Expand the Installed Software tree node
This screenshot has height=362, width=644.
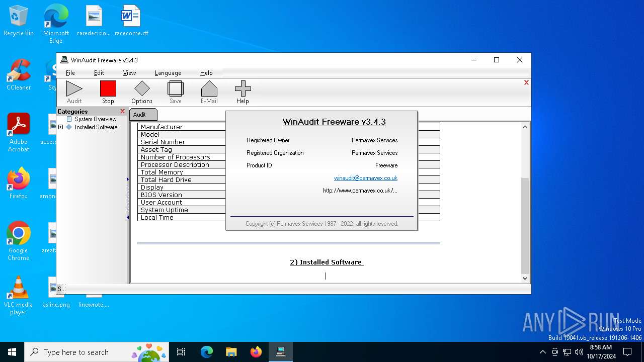click(x=61, y=127)
